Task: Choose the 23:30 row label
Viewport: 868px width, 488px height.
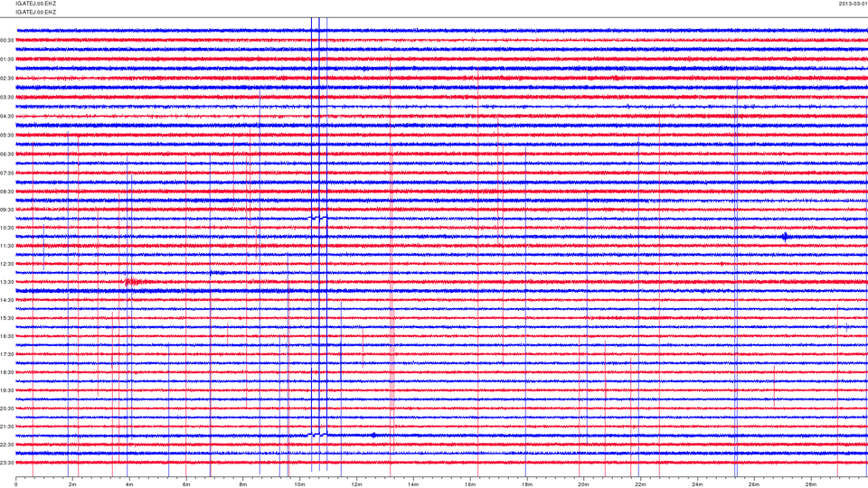Action: pyautogui.click(x=7, y=463)
